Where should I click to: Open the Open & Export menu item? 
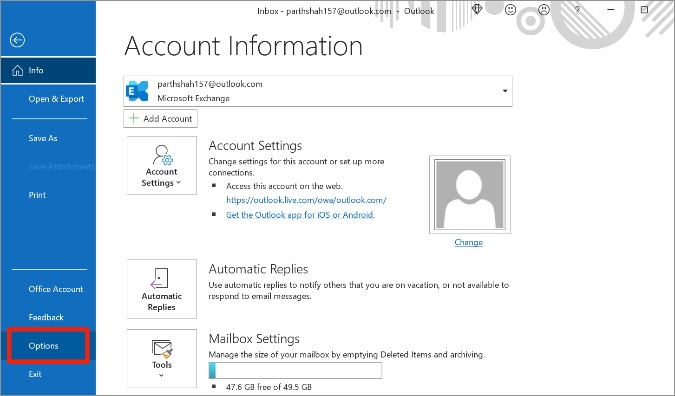[x=56, y=99]
